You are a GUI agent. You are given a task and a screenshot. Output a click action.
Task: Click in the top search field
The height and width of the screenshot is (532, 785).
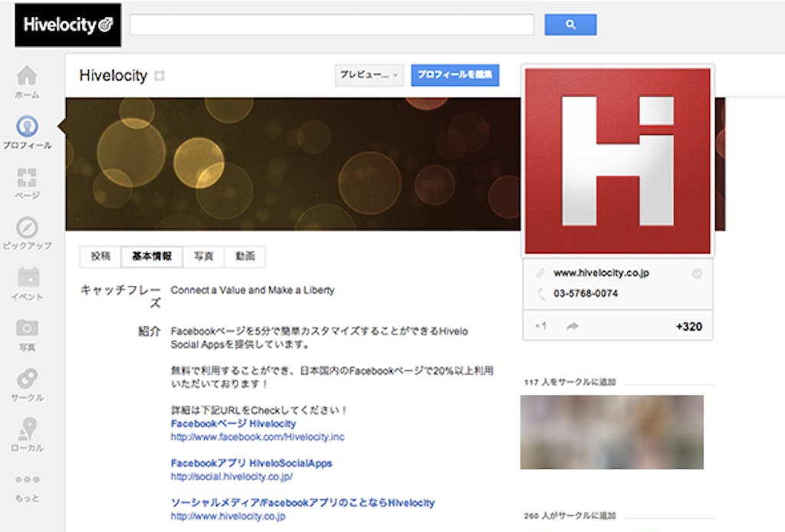[331, 25]
